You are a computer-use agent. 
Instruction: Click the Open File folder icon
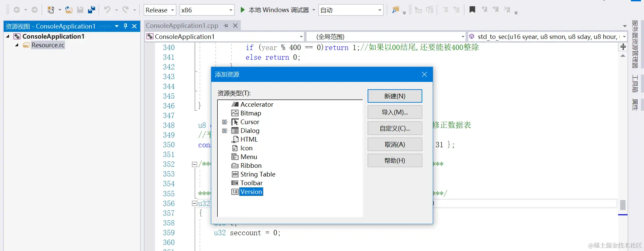point(69,10)
